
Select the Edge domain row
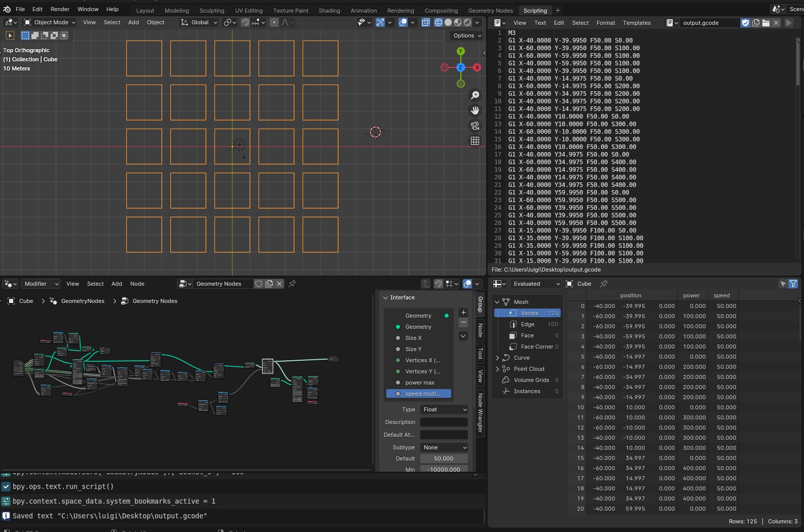pos(527,324)
